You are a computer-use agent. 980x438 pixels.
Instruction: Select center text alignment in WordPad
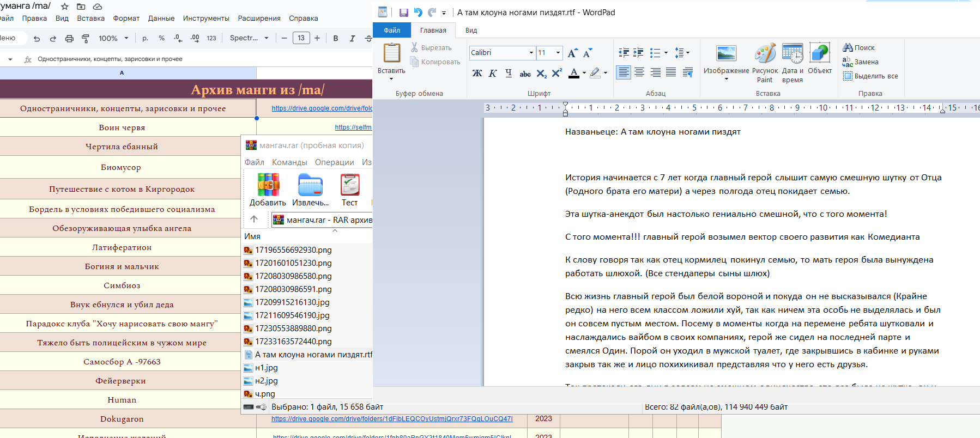[x=639, y=72]
